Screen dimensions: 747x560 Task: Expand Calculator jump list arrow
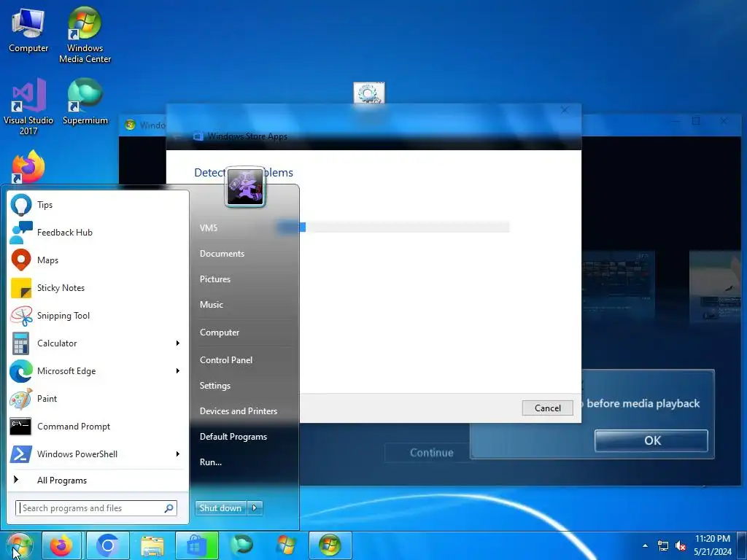178,343
